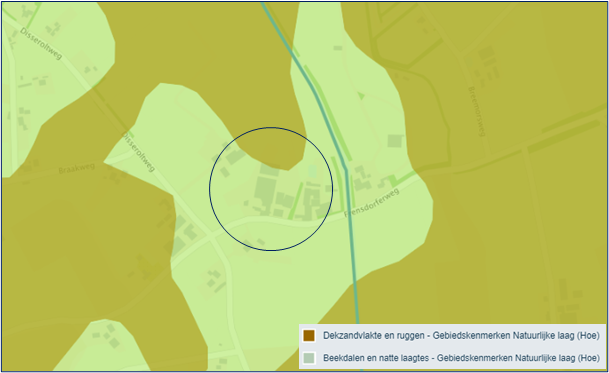The height and width of the screenshot is (373, 609).
Task: Click the Bremorsweg road label
Action: 477,112
